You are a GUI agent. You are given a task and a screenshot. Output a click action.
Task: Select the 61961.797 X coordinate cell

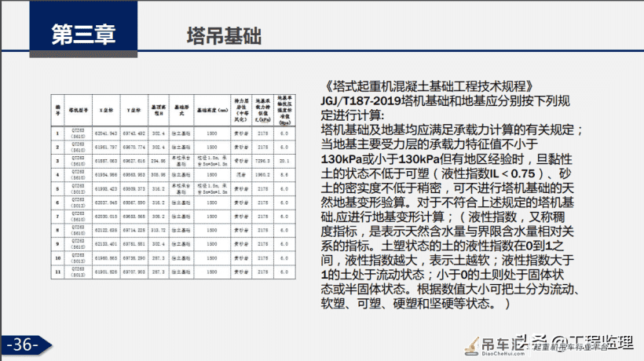click(x=106, y=147)
